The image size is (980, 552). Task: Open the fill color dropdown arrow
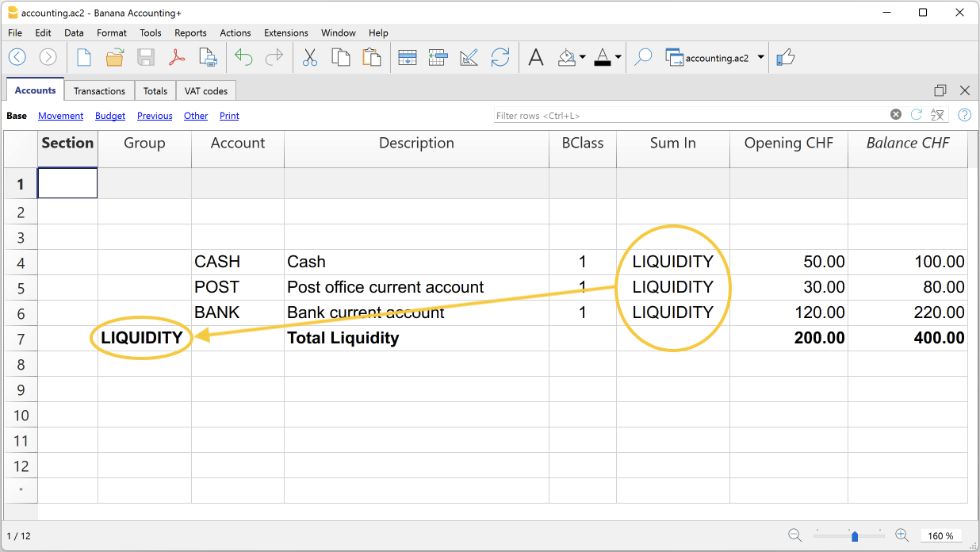pyautogui.click(x=583, y=57)
